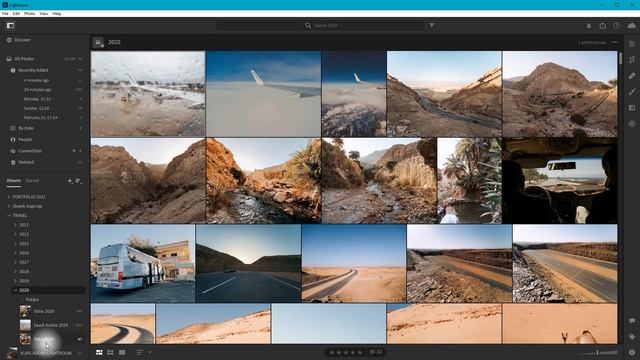The width and height of the screenshot is (640, 360).
Task: Select the Healing Brush tool
Action: click(x=632, y=76)
